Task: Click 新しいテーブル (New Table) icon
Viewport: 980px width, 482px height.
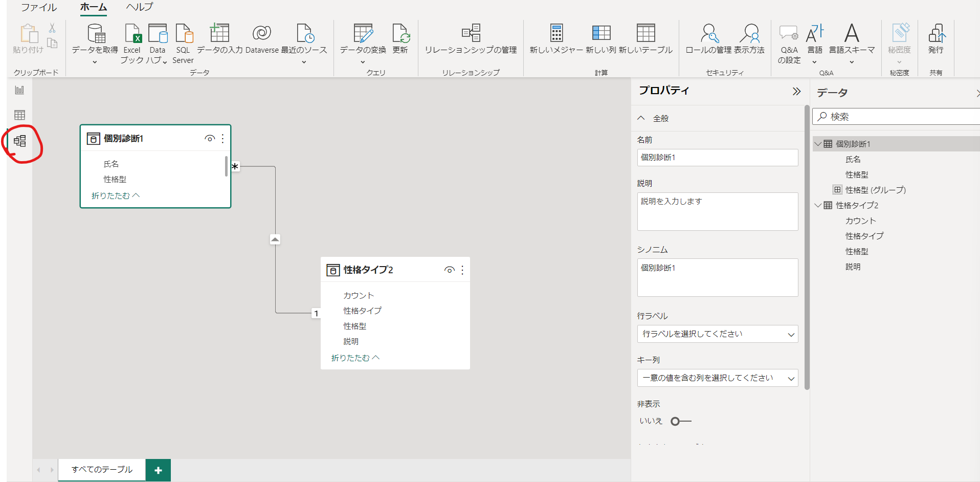Action: (x=645, y=34)
